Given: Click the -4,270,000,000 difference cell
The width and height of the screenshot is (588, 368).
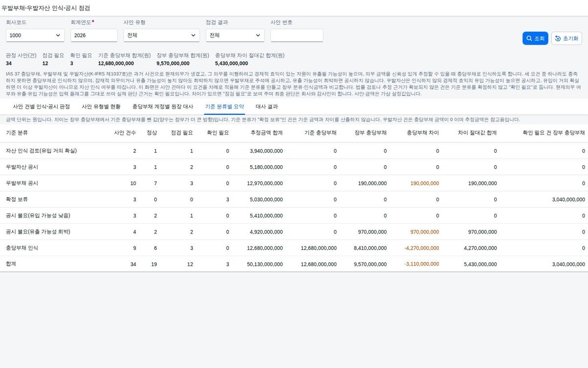Looking at the screenshot, I should click(x=422, y=248).
